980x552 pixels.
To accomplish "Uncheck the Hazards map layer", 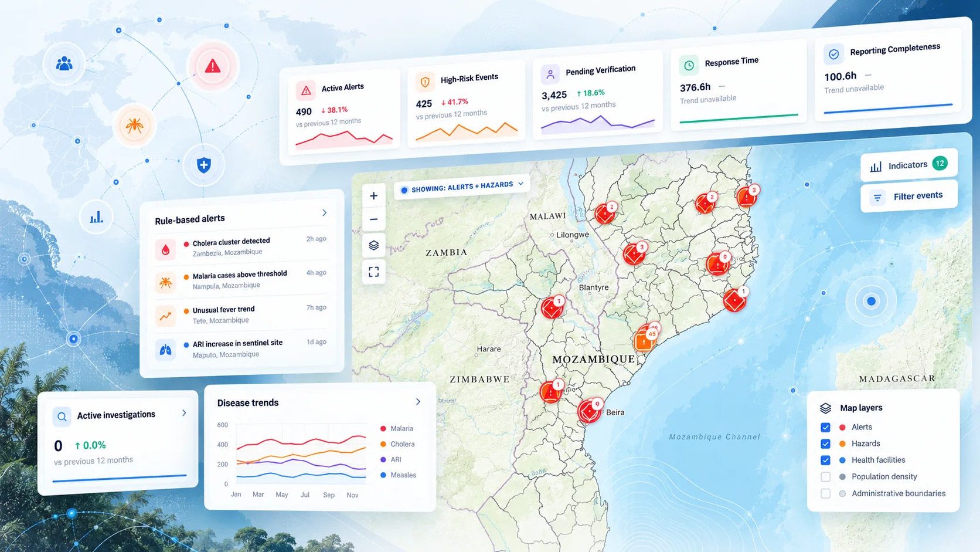I will (825, 443).
